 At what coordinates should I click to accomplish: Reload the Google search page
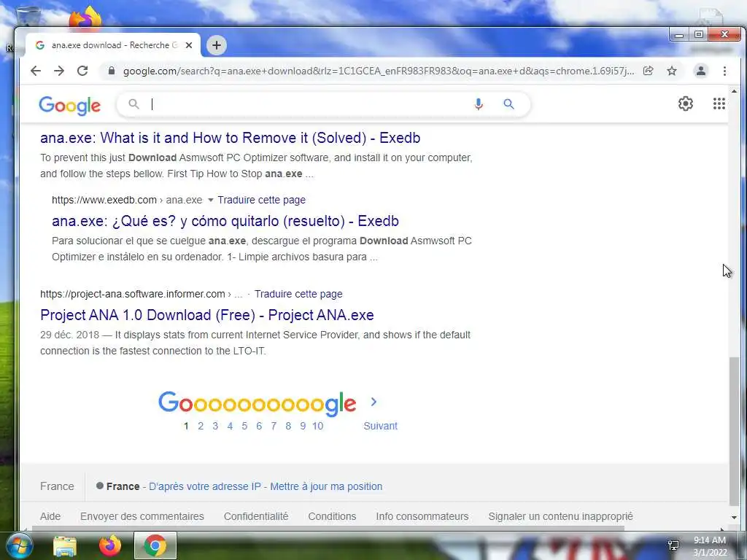point(82,71)
